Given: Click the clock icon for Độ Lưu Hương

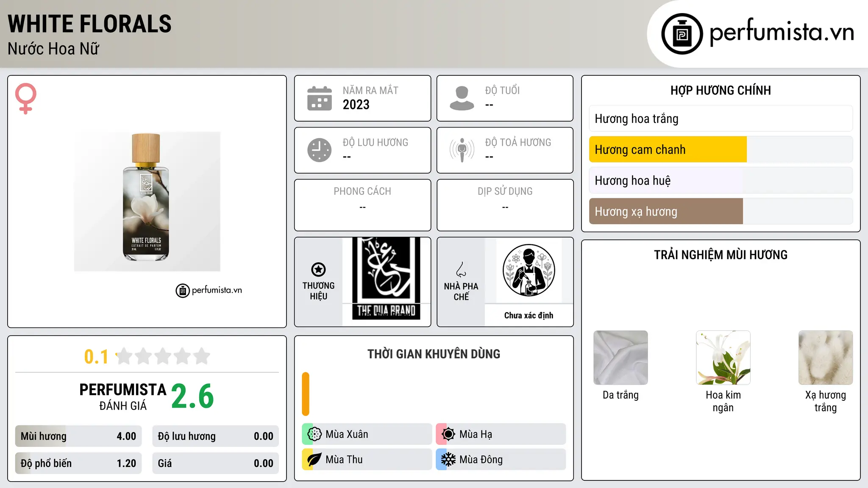Looking at the screenshot, I should [320, 150].
